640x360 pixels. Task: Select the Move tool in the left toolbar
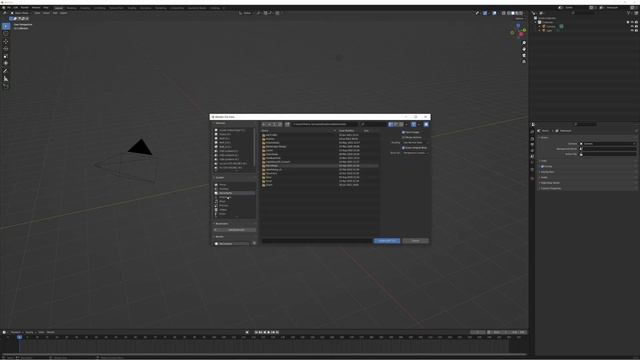click(6, 41)
